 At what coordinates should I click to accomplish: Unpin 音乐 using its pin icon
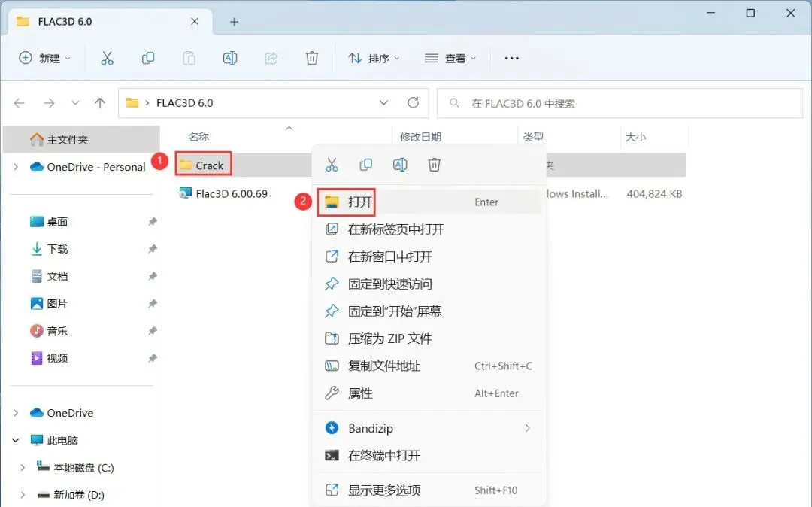[x=152, y=331]
